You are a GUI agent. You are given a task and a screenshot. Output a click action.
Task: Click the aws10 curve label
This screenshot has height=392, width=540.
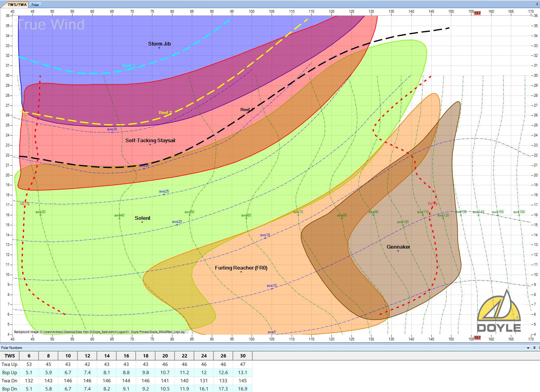(272, 286)
